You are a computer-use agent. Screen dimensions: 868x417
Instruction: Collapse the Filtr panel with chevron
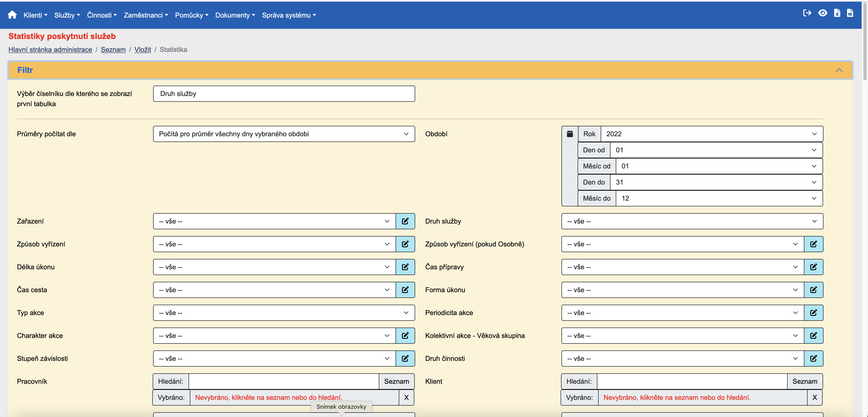(x=839, y=70)
